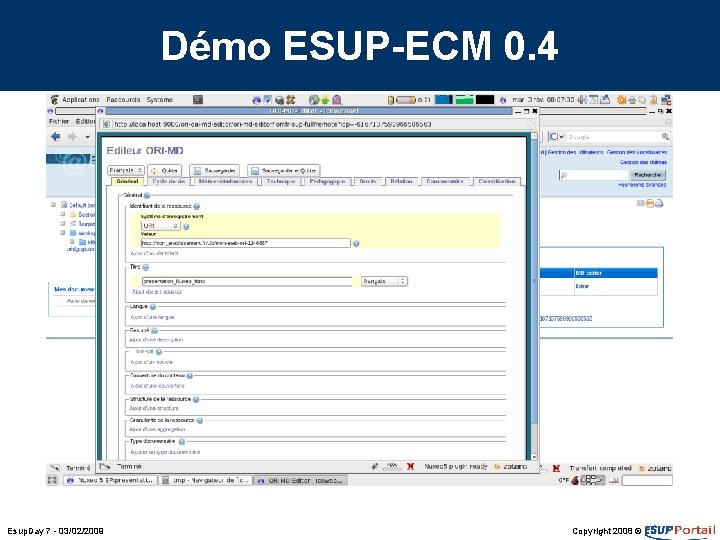Switch to the Cycle de vie tab

pos(169,181)
